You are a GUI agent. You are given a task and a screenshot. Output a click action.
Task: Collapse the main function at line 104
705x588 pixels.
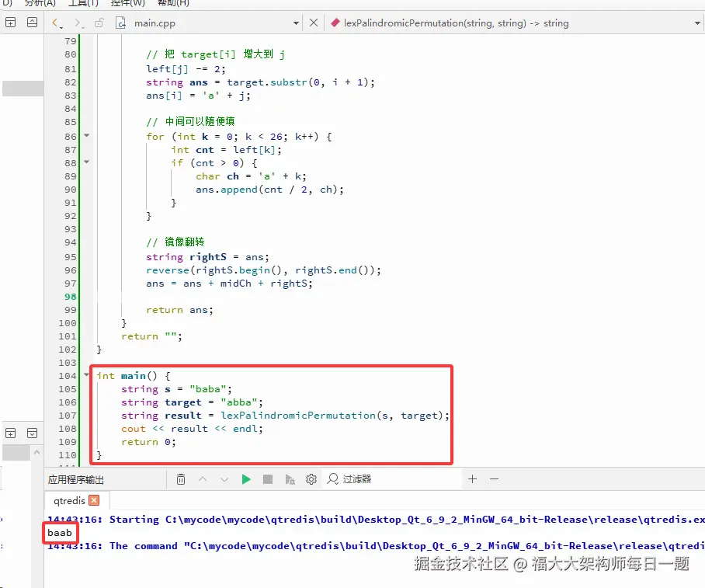[87, 374]
